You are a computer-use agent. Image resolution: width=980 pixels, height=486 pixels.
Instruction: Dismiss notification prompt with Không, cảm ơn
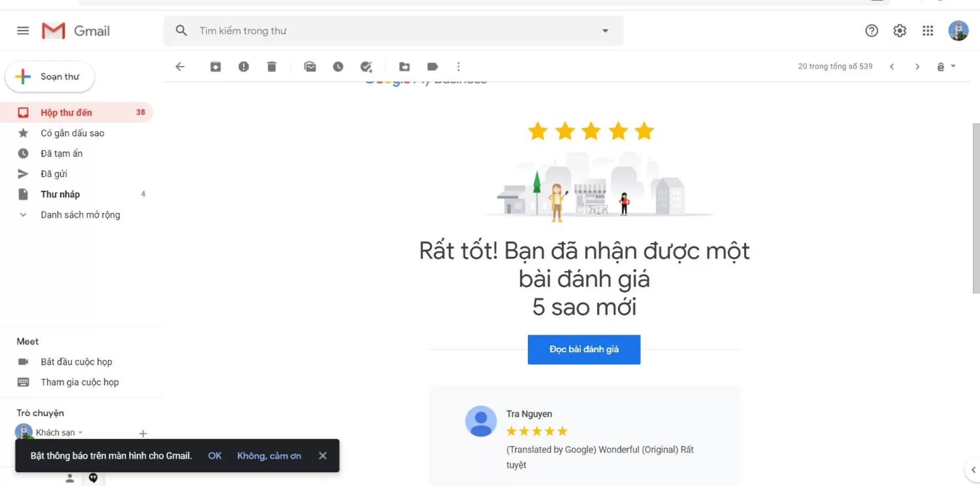pyautogui.click(x=269, y=455)
